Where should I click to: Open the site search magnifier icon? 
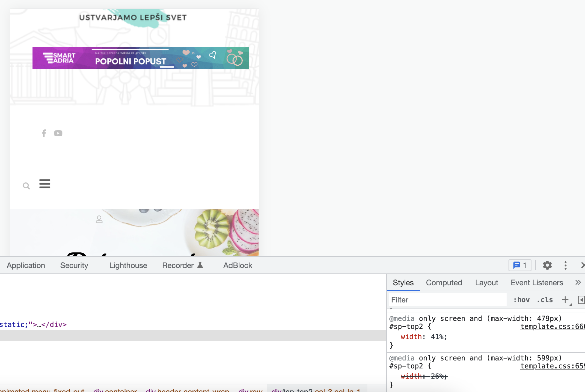click(26, 185)
